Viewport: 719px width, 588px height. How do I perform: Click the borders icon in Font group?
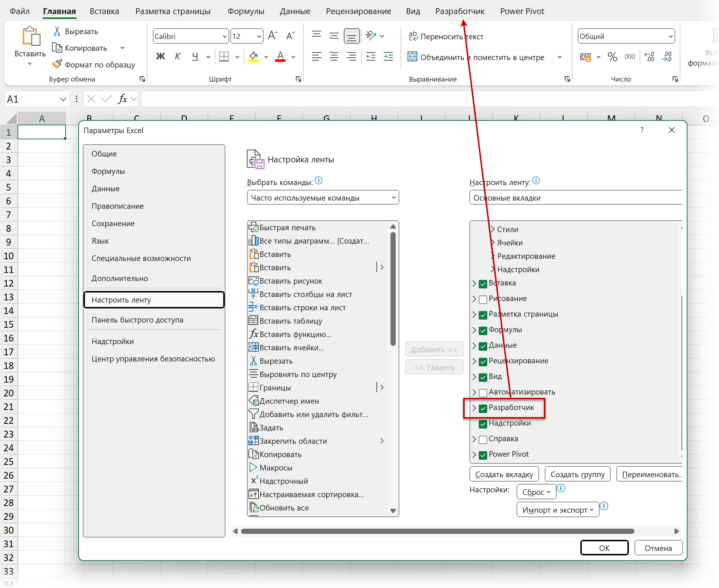(224, 56)
